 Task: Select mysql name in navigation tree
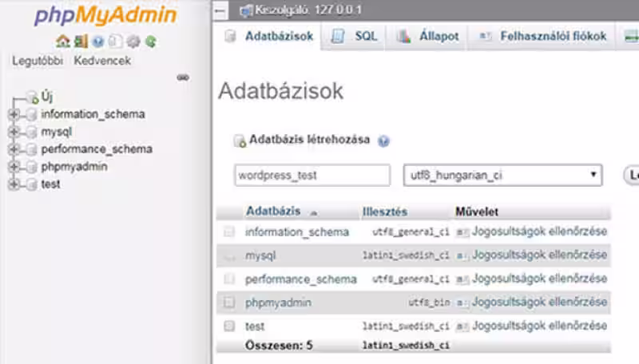[56, 132]
